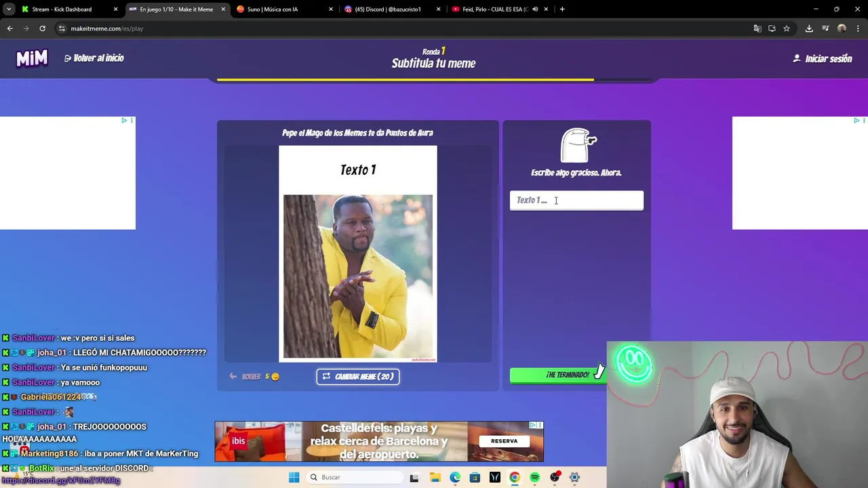Click the Texto 1 input field
The width and height of the screenshot is (868, 488).
pos(576,201)
